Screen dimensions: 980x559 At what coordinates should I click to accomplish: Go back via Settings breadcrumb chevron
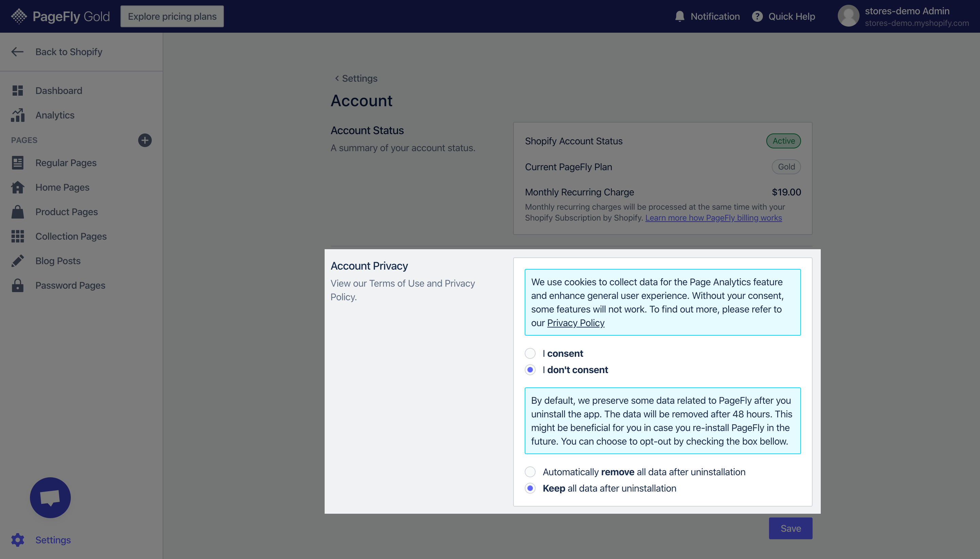coord(337,78)
